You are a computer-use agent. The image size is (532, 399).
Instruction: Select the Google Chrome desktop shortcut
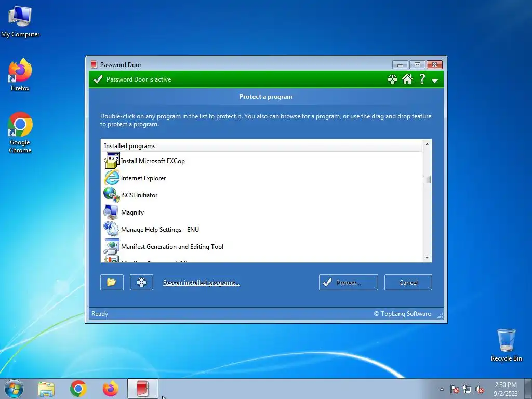[x=20, y=132]
